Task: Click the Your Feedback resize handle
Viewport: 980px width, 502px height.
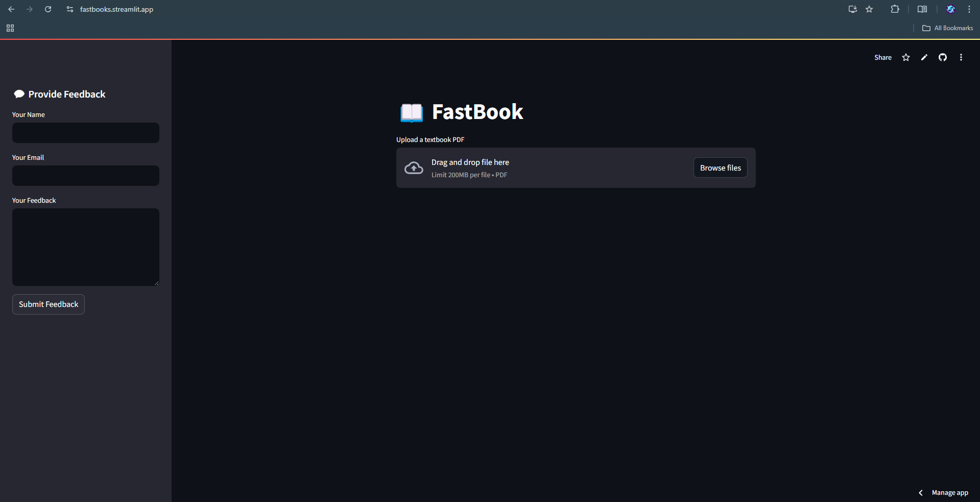Action: click(156, 282)
